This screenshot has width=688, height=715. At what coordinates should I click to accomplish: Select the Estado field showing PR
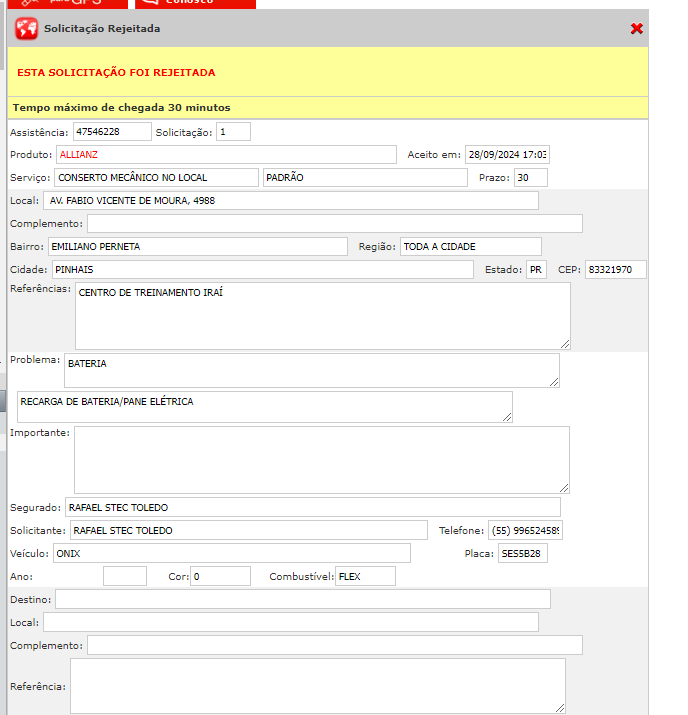tap(536, 270)
